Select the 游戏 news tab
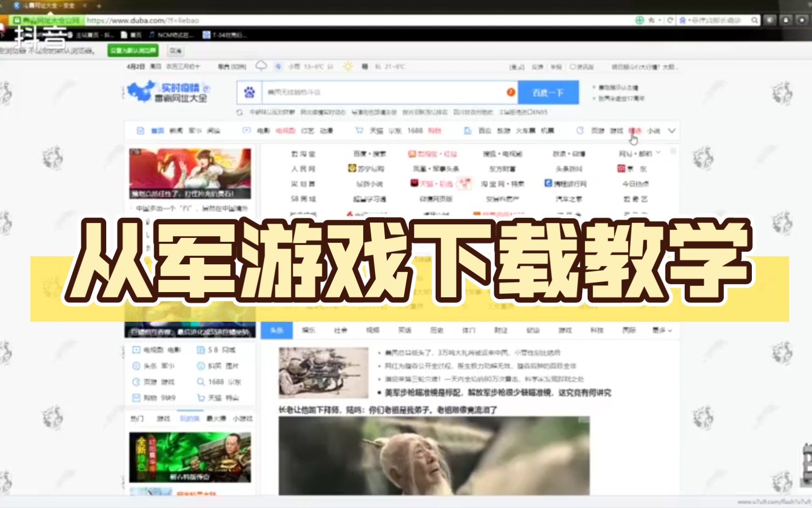 [x=565, y=330]
